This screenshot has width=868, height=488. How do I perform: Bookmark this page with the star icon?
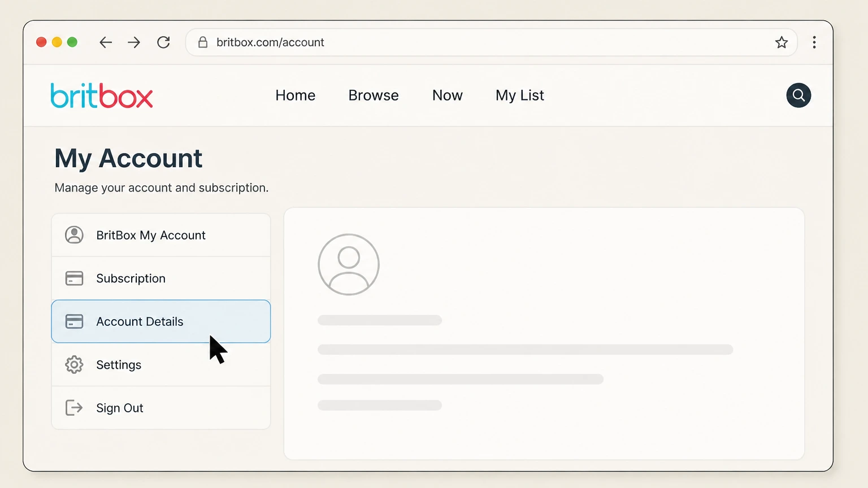pos(782,42)
